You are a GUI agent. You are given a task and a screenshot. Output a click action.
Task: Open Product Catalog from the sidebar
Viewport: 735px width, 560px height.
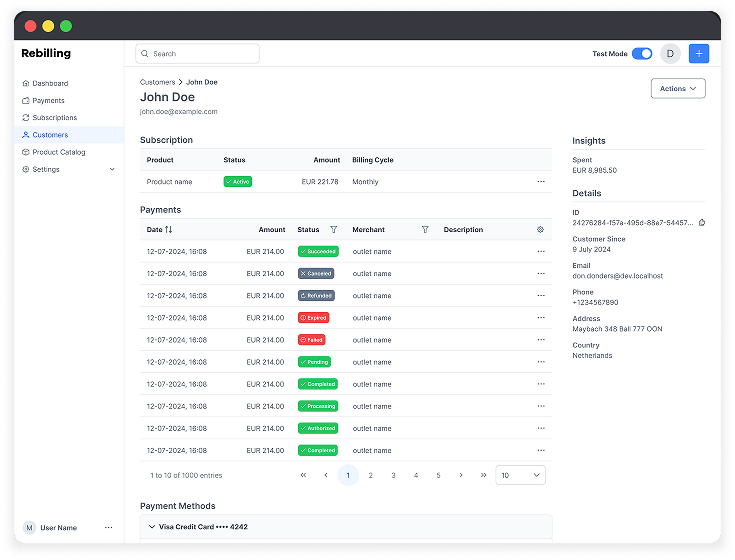coord(59,152)
